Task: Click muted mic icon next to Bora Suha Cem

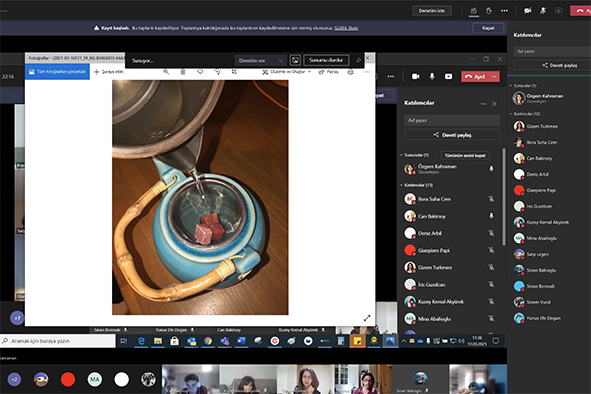Action: click(491, 199)
